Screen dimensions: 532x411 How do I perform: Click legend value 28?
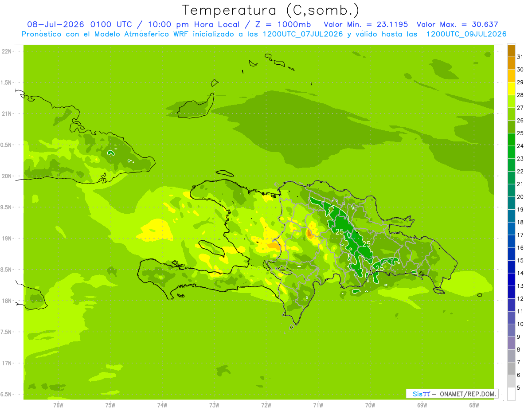(x=520, y=95)
